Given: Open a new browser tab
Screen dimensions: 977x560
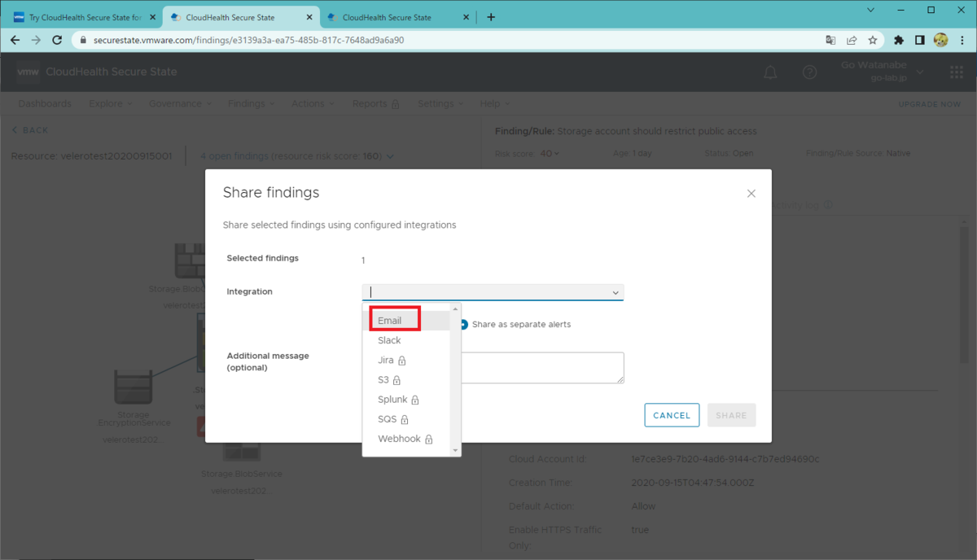Looking at the screenshot, I should [491, 17].
